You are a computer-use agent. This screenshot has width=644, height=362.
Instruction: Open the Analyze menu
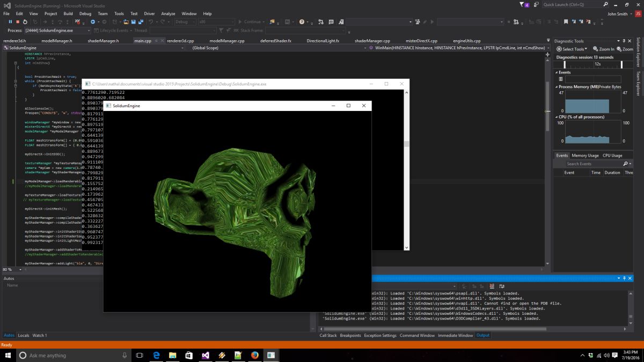tap(168, 13)
